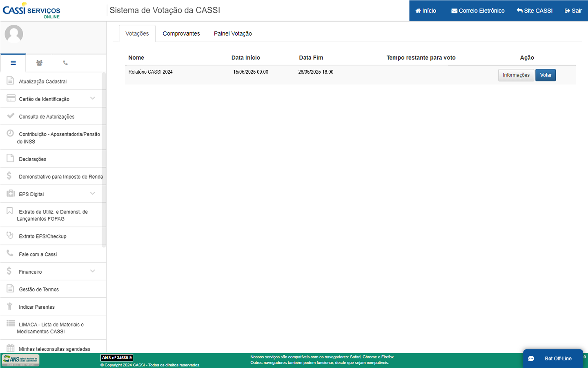
Task: Click the ANS-nº 34665-9 badge
Action: 117,358
